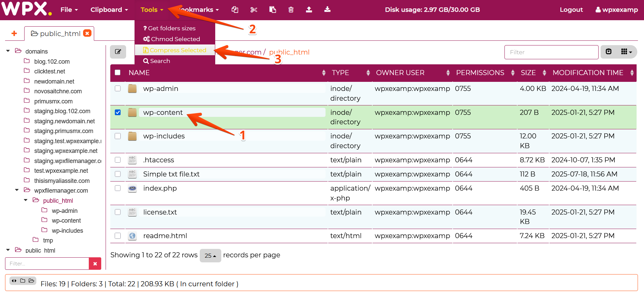This screenshot has height=292, width=644.
Task: Add a new tab with plus icon
Action: [14, 33]
